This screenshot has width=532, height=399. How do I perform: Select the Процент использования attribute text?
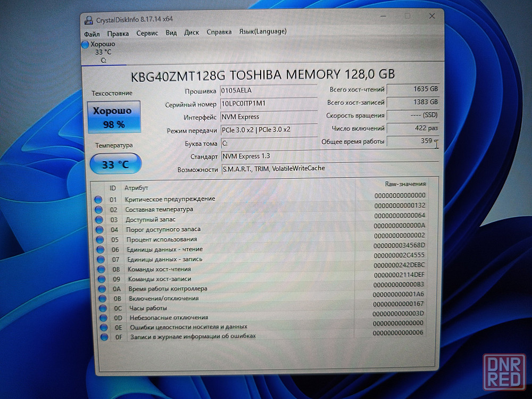click(x=162, y=239)
